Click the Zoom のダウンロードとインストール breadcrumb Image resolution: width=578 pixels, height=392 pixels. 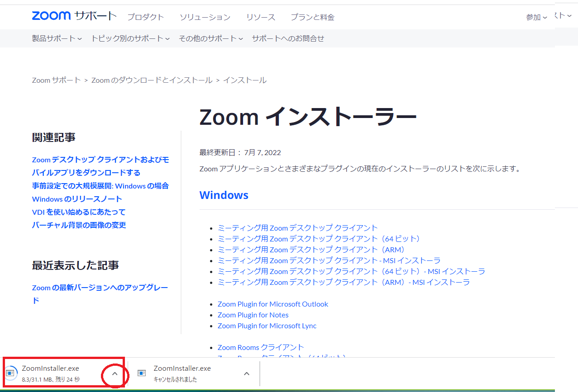152,80
